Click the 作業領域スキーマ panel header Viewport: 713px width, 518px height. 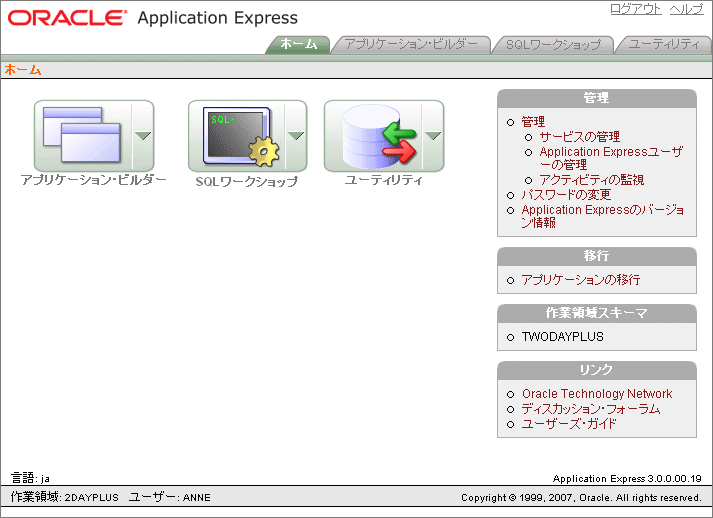coord(597,313)
